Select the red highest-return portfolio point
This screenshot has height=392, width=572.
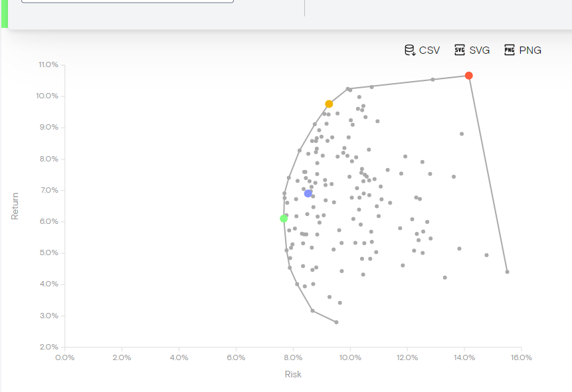[x=469, y=76]
